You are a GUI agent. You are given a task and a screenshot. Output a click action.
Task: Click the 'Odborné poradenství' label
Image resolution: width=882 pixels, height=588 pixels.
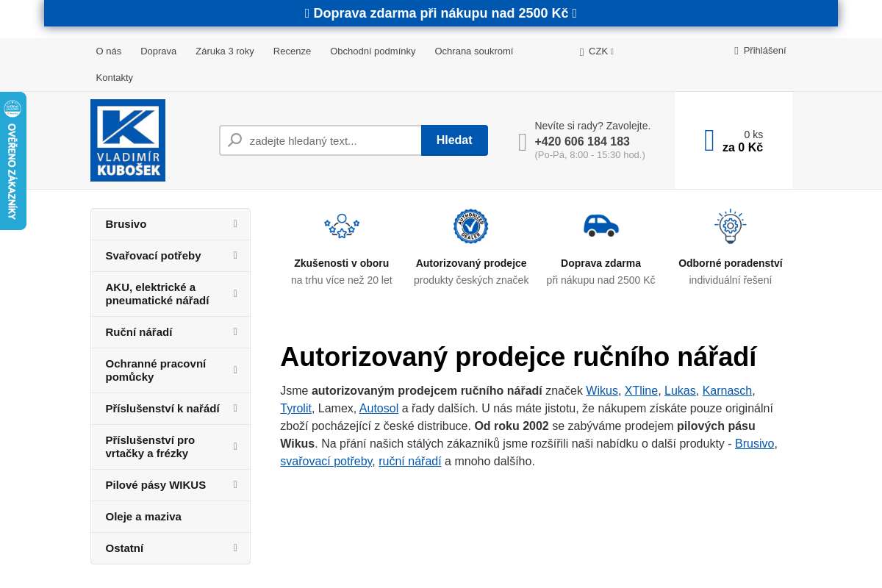731,263
